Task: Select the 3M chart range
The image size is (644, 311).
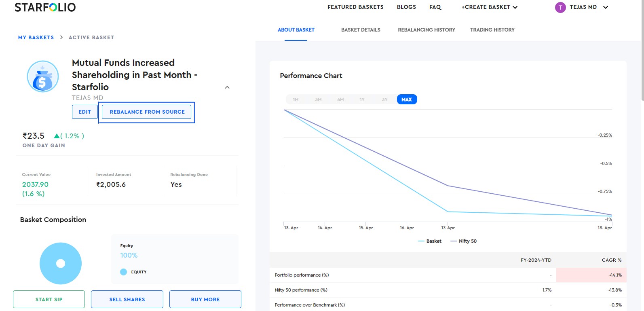Action: coord(318,99)
